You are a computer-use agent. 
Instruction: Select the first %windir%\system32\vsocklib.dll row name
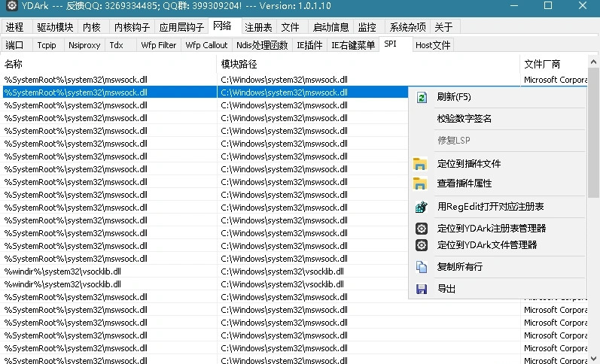click(62, 271)
